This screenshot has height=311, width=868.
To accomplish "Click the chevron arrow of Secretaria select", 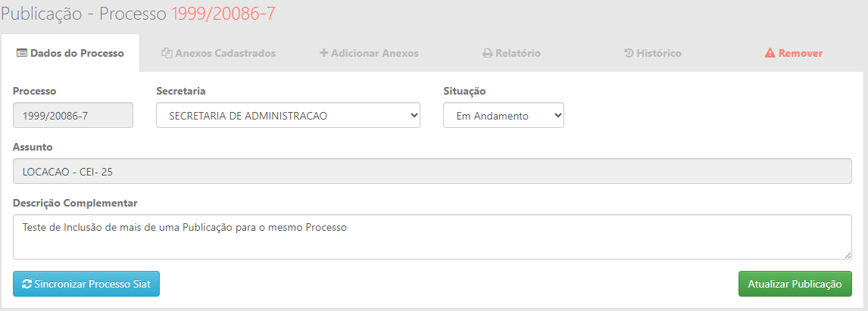I will click(413, 116).
